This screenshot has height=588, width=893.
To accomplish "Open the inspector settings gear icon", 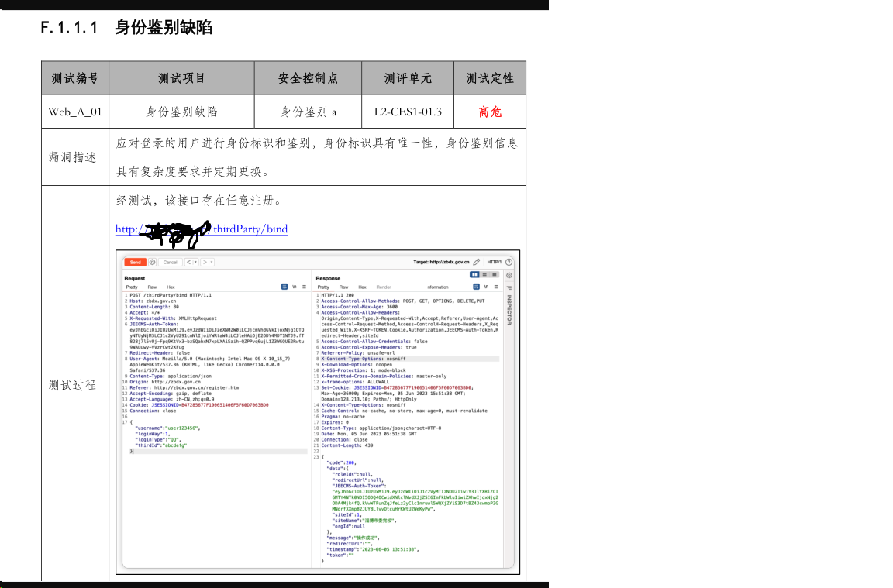I will [509, 275].
